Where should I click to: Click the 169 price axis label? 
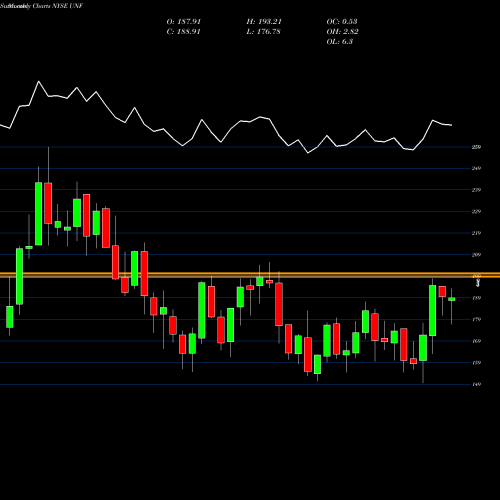pyautogui.click(x=476, y=341)
